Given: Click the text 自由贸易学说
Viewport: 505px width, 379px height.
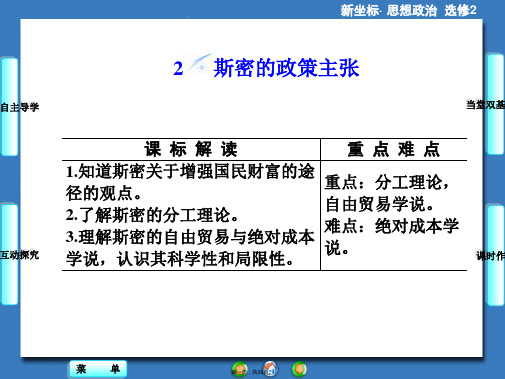Looking at the screenshot, I should pos(379,204).
